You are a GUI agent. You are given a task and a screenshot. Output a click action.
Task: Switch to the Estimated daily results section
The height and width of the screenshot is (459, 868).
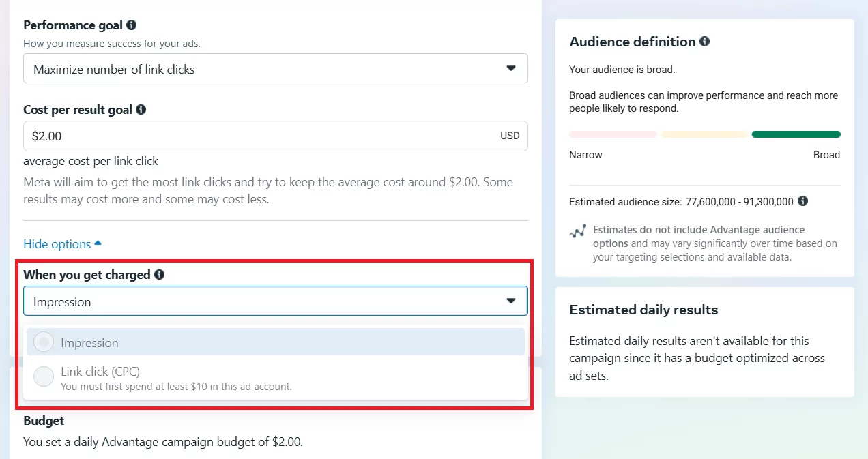tap(643, 309)
